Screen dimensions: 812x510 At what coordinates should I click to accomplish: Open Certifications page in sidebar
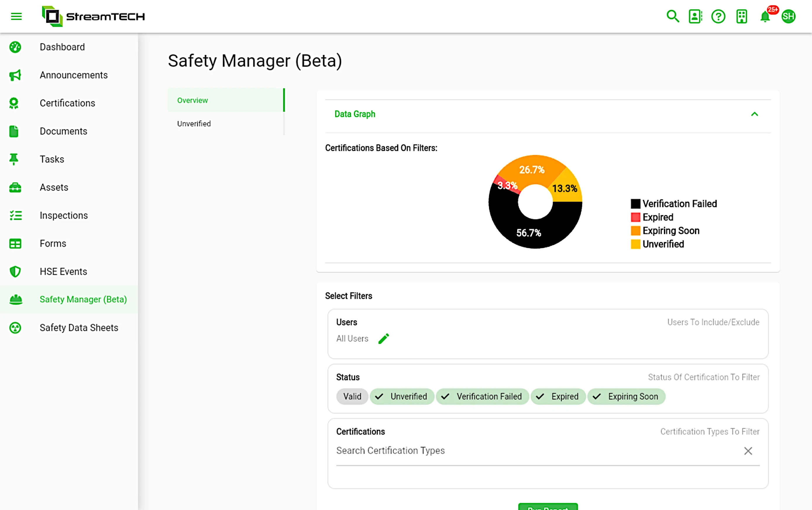coord(69,103)
